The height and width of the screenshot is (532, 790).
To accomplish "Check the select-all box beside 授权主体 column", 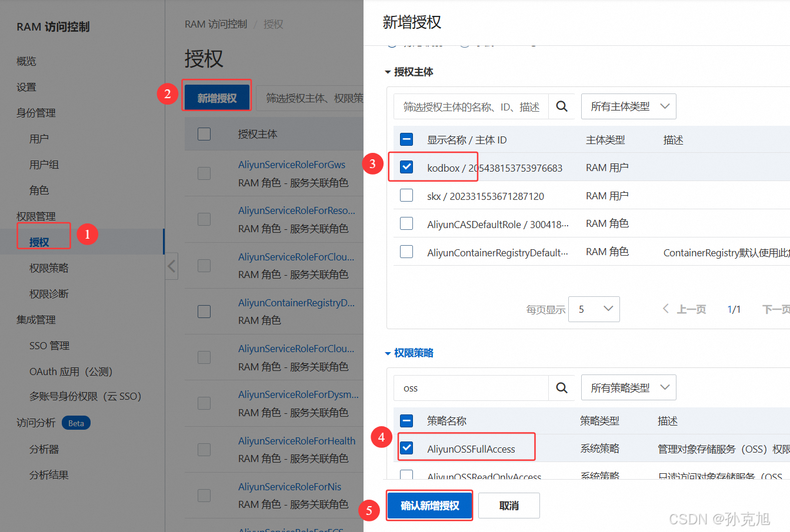I will pos(204,134).
